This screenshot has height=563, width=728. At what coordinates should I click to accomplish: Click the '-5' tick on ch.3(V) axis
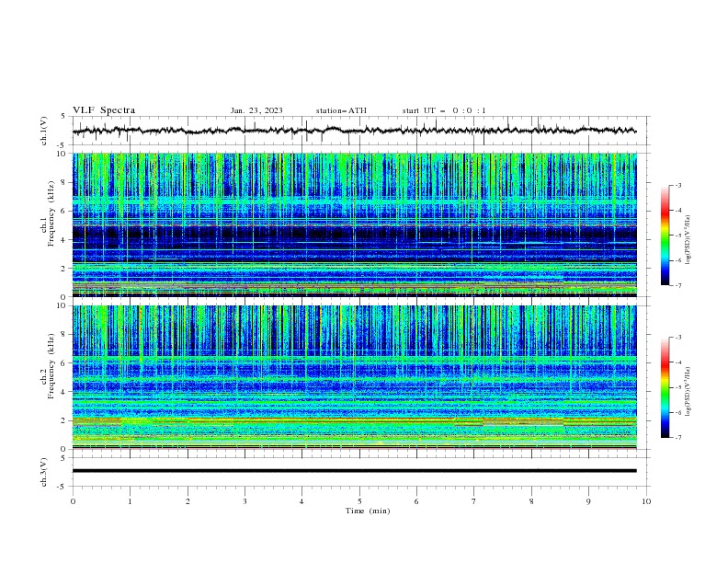[63, 487]
